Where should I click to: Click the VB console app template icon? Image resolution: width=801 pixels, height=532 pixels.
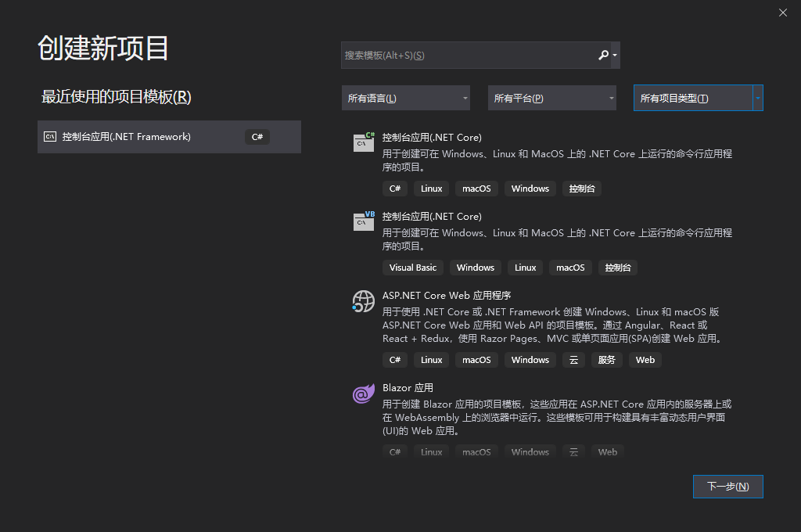pyautogui.click(x=364, y=221)
